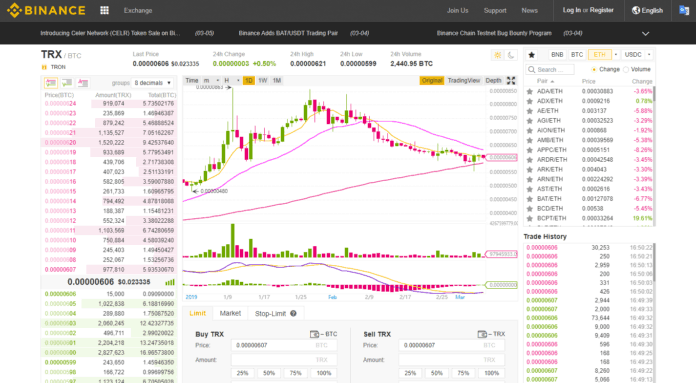Viewport: 696px width, 383px height.
Task: Click the Sell TRX amount field
Action: 451,360
